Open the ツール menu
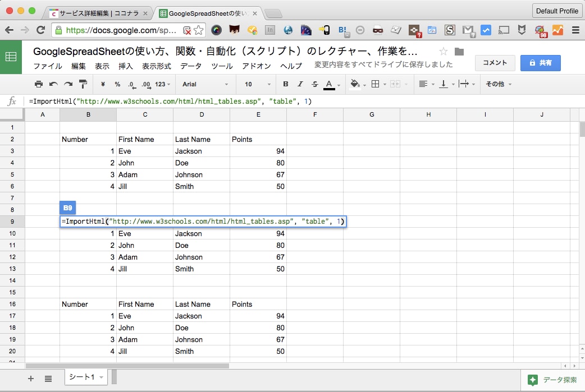Screen dimensions: 585x392 point(222,66)
